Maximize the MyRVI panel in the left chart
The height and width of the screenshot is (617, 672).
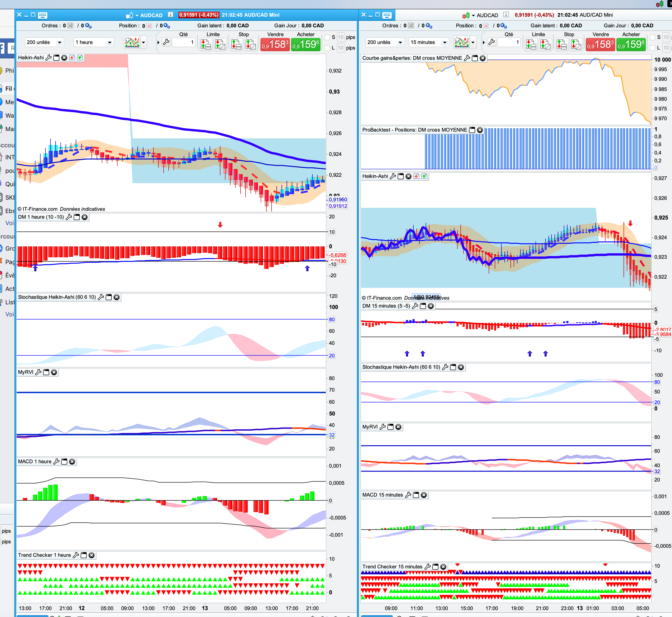pos(46,372)
